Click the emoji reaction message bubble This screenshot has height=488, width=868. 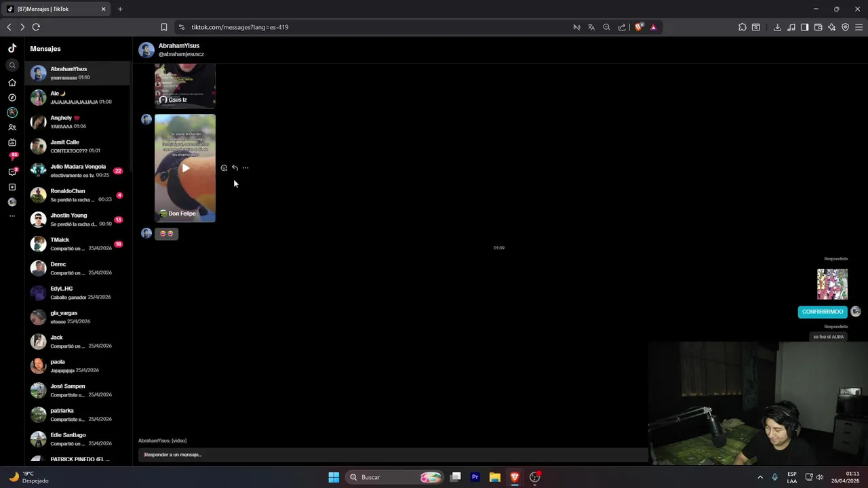point(166,233)
